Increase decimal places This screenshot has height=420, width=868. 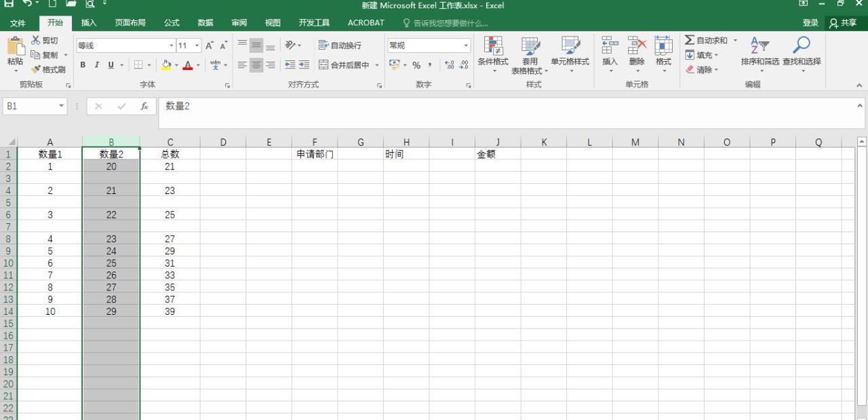(x=450, y=65)
